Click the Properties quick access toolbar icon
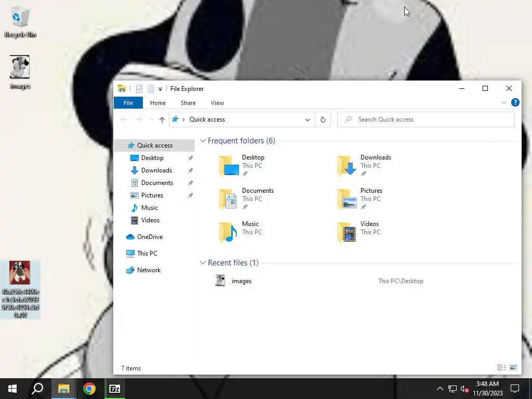 coord(139,89)
